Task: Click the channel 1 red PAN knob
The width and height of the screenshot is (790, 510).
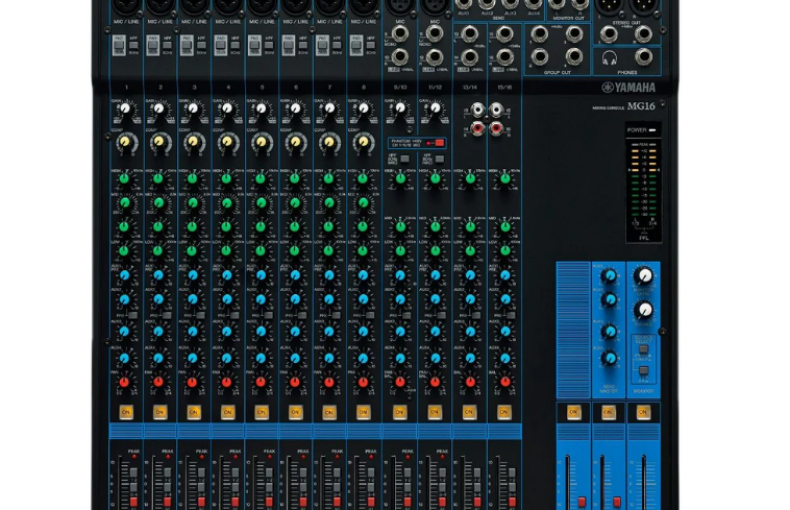Action: pyautogui.click(x=124, y=382)
